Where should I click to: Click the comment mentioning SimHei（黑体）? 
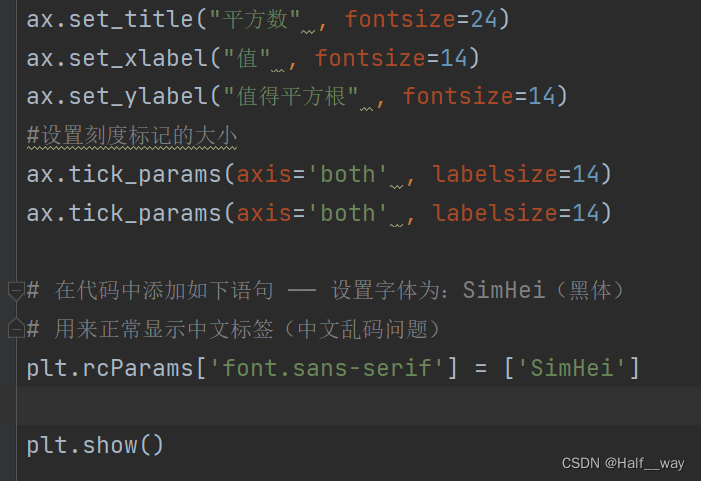tap(326, 291)
